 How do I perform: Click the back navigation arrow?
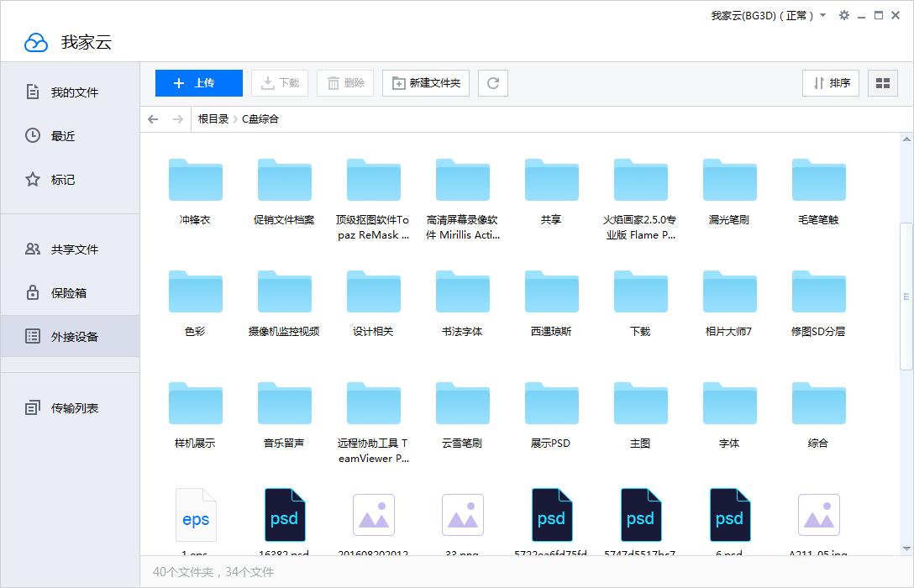152,119
